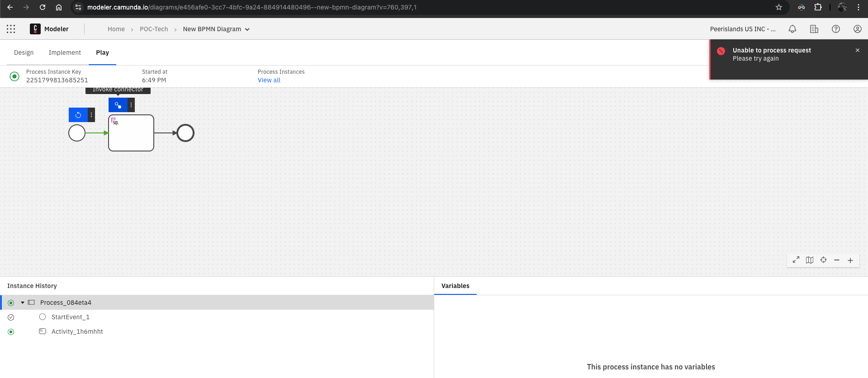868x378 pixels.
Task: Zoom in with the plus button
Action: pyautogui.click(x=850, y=260)
